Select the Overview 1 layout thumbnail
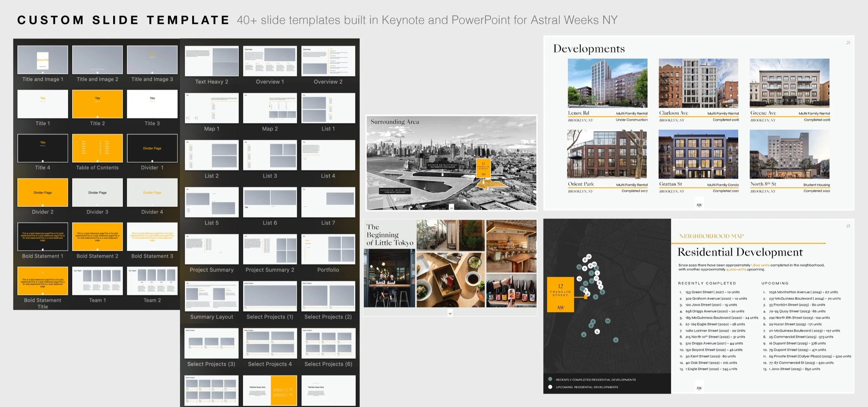 tap(270, 61)
